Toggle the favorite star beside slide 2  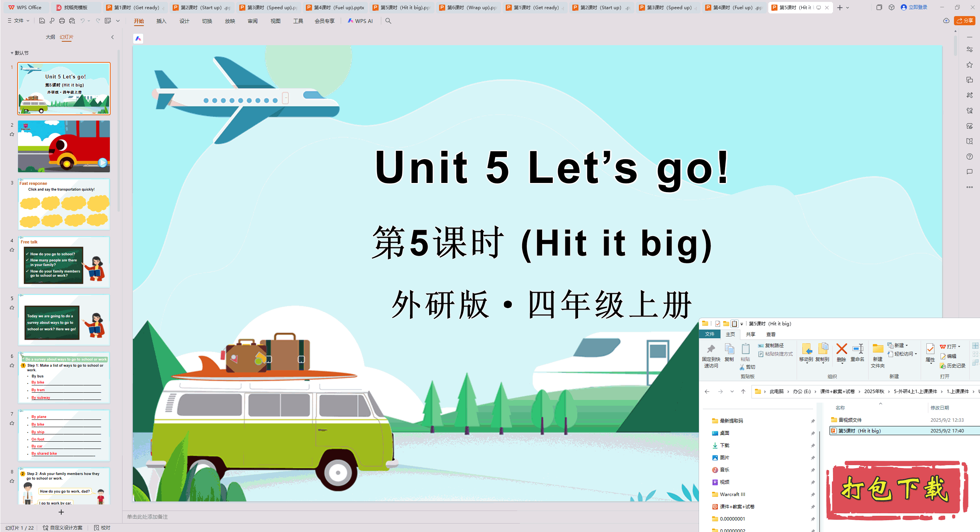12,134
